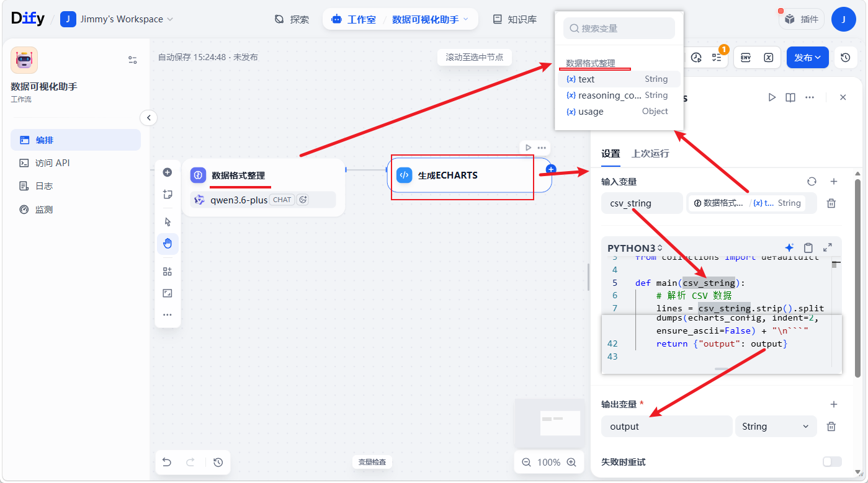Switch to the 设置 tab
This screenshot has width=868, height=483.
611,154
